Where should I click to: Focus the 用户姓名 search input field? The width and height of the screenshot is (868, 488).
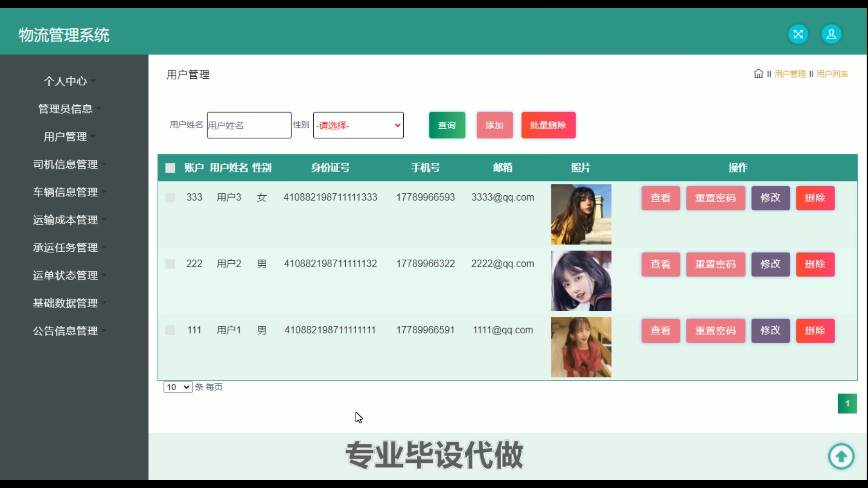coord(249,125)
